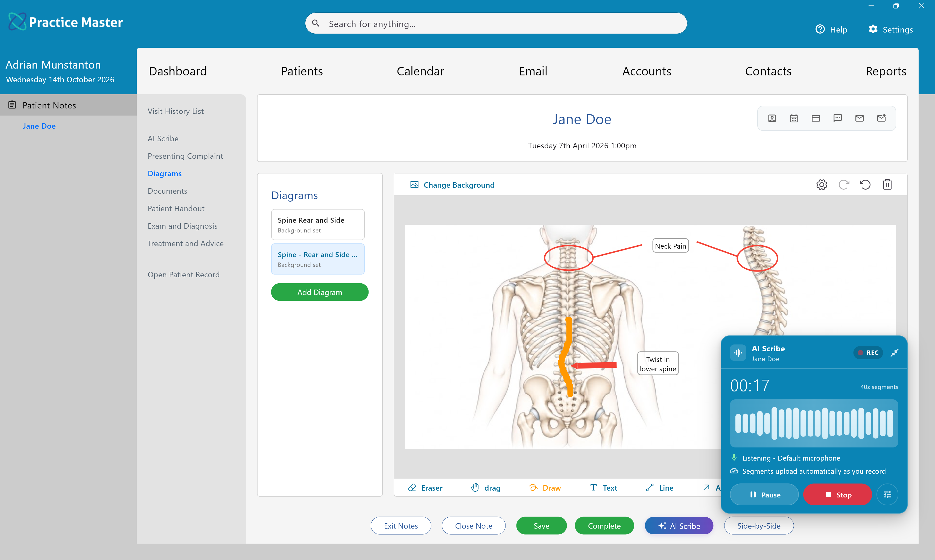Open Settings from the top bar
The height and width of the screenshot is (560, 935).
click(890, 30)
